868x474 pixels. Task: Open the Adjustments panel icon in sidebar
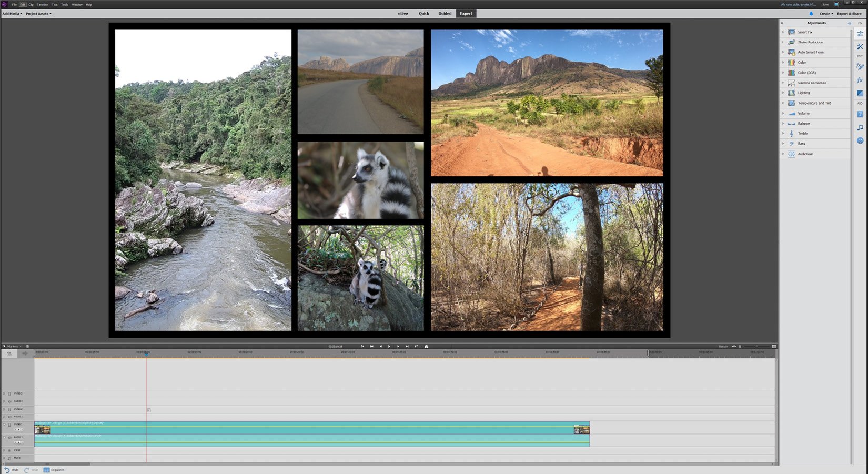[860, 34]
